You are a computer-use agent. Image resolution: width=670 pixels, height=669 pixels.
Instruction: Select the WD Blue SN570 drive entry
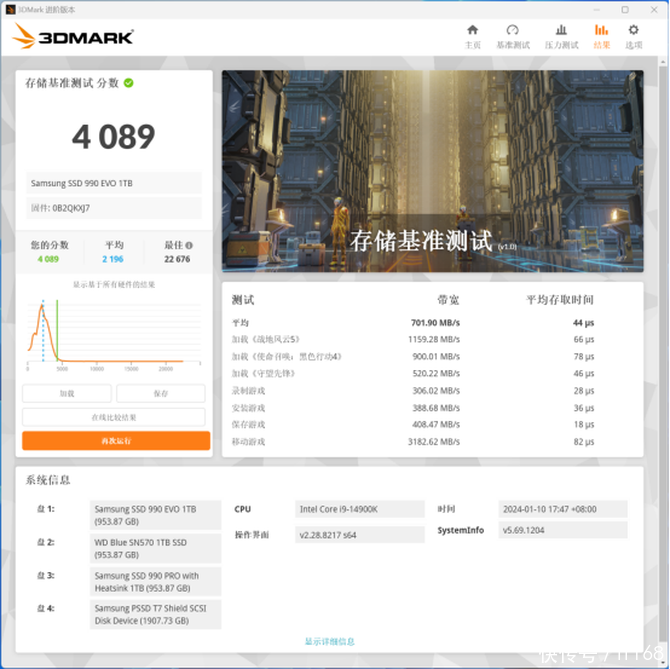(x=155, y=548)
